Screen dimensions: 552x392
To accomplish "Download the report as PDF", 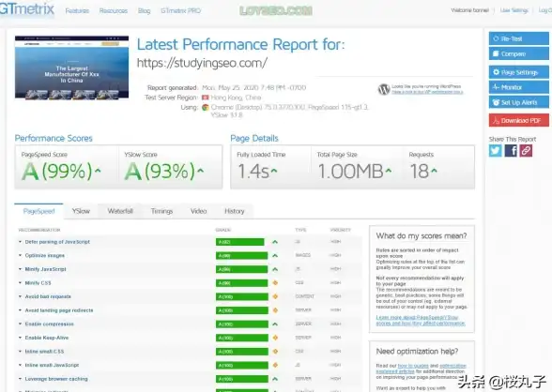I will (x=518, y=121).
